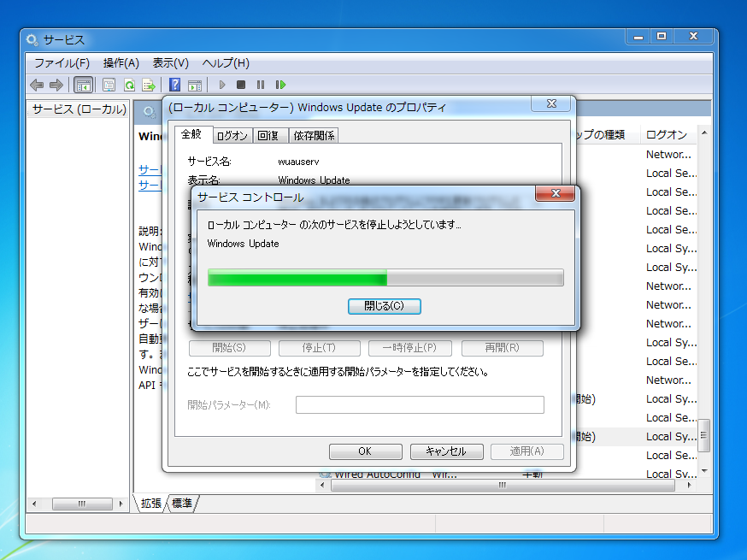Minimize the サービス window
Viewport: 747px width, 560px height.
(638, 37)
